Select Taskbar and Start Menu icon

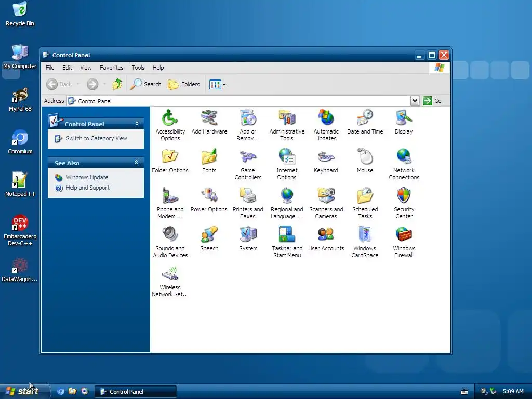coord(287,235)
